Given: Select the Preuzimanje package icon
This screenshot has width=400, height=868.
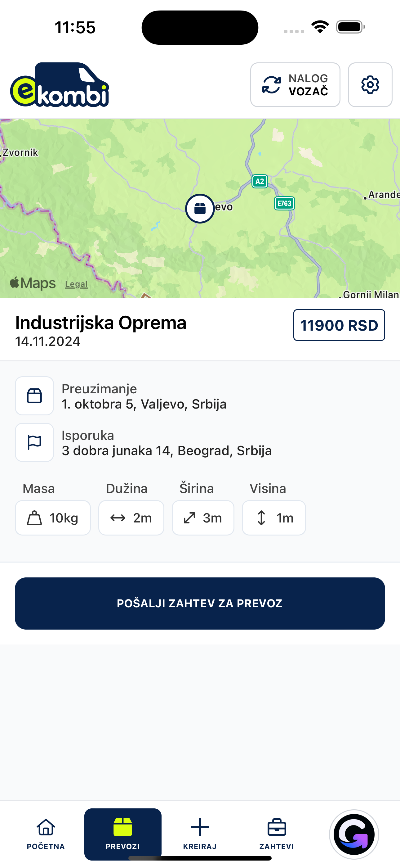Looking at the screenshot, I should click(x=34, y=396).
